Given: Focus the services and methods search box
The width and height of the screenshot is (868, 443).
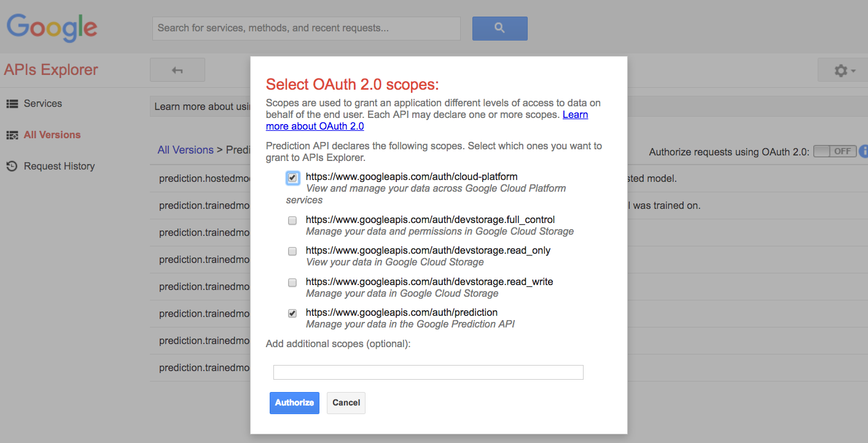Looking at the screenshot, I should (x=307, y=28).
